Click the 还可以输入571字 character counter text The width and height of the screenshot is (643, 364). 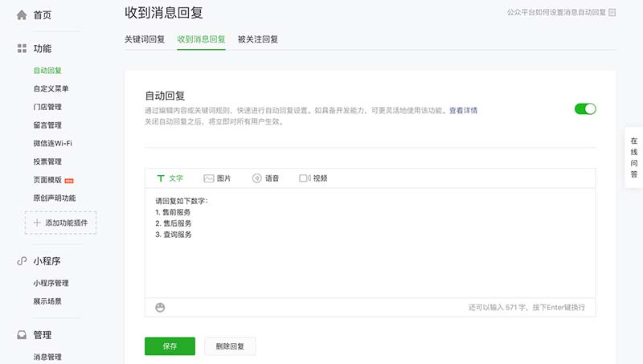(x=526, y=308)
